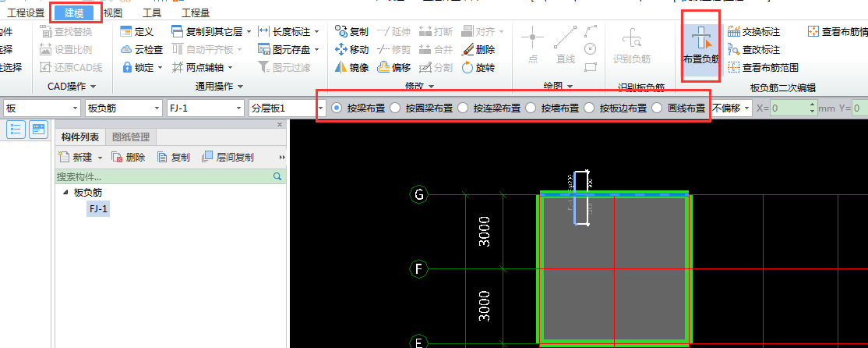Select 按板边布置 radio option
This screenshot has width=868, height=348.
click(590, 108)
